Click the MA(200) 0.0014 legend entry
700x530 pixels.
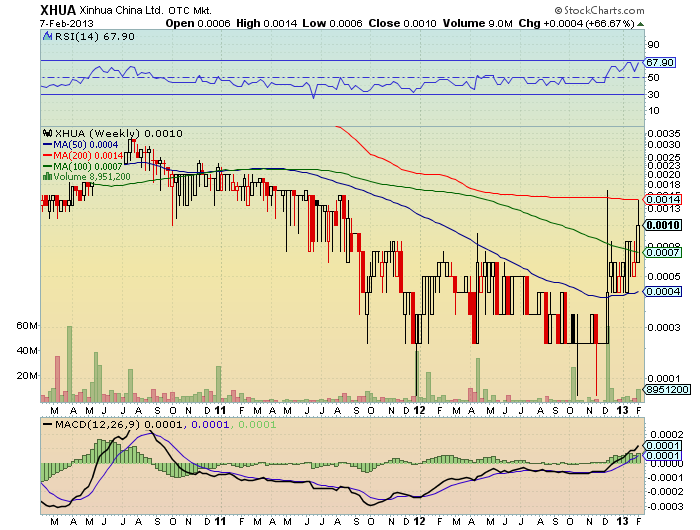point(83,155)
